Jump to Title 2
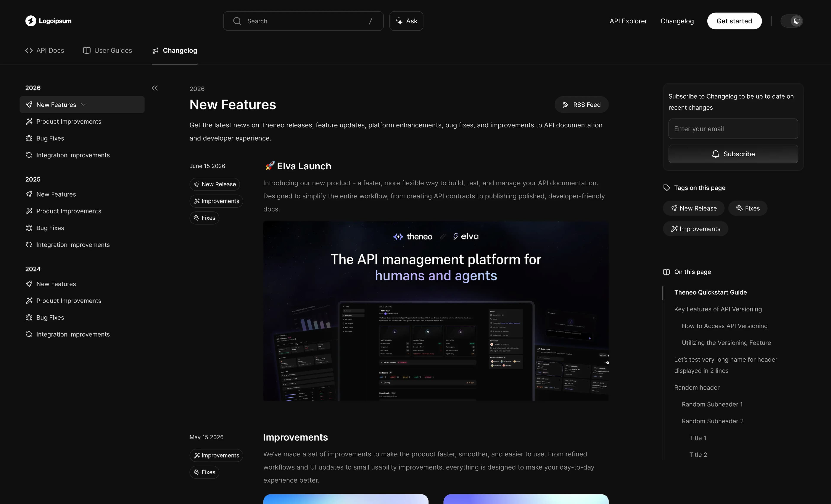This screenshot has height=504, width=831. pos(698,455)
